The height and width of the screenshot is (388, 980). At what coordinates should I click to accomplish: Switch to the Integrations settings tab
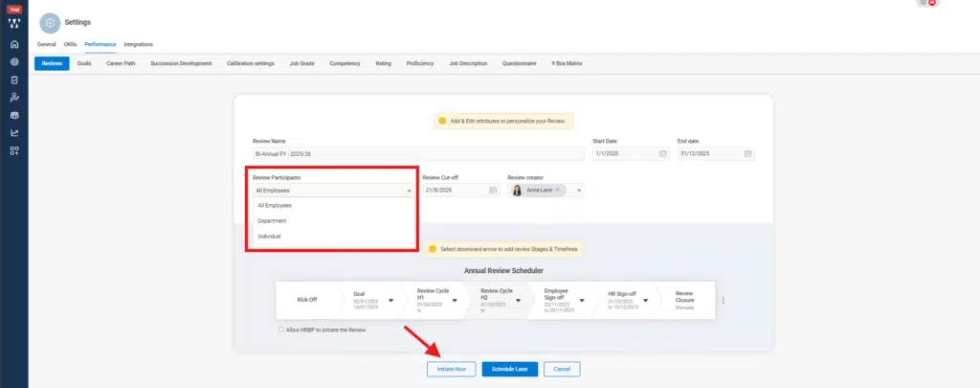138,44
